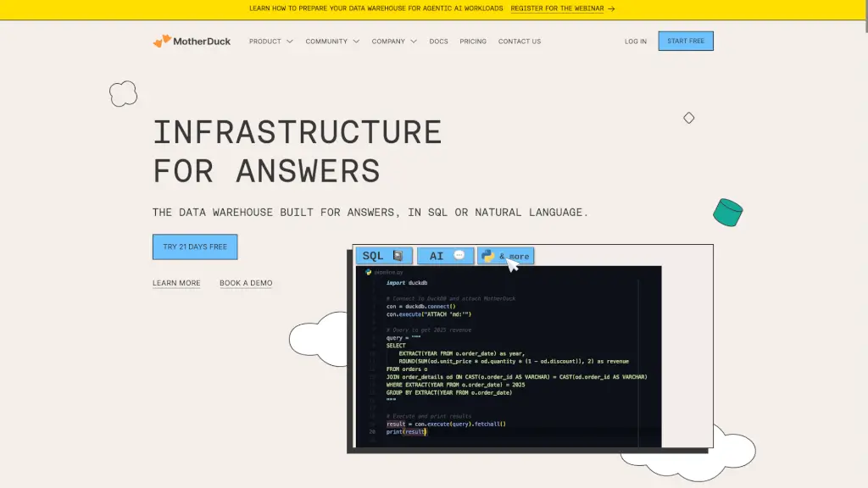Open the Contact Us page
The image size is (868, 488).
coord(520,42)
